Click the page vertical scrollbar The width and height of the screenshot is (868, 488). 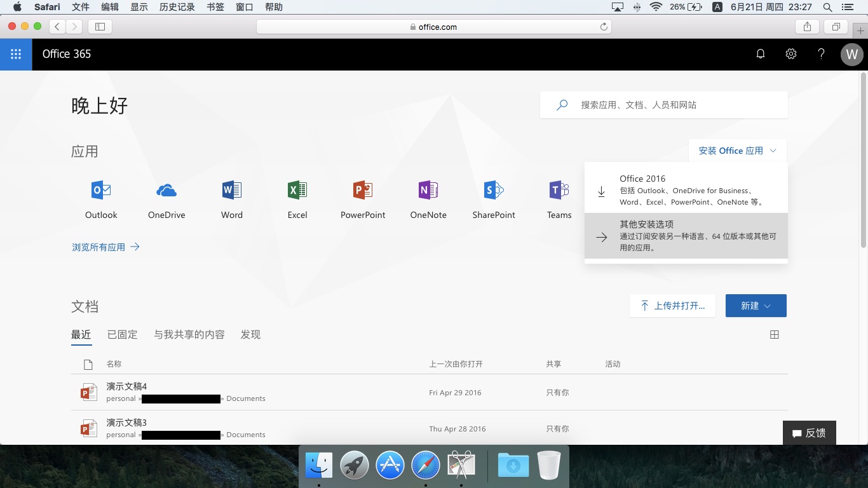pyautogui.click(x=864, y=159)
